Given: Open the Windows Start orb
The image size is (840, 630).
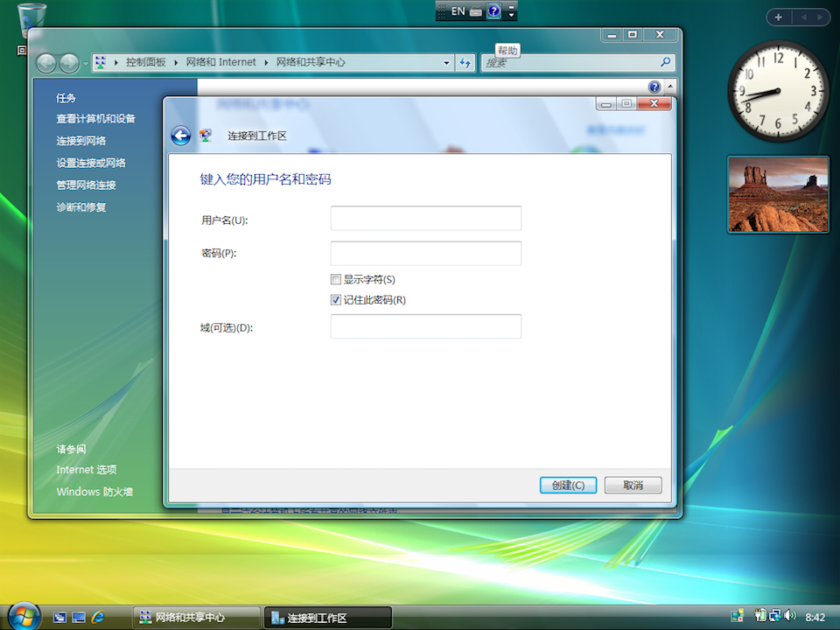Looking at the screenshot, I should [23, 616].
